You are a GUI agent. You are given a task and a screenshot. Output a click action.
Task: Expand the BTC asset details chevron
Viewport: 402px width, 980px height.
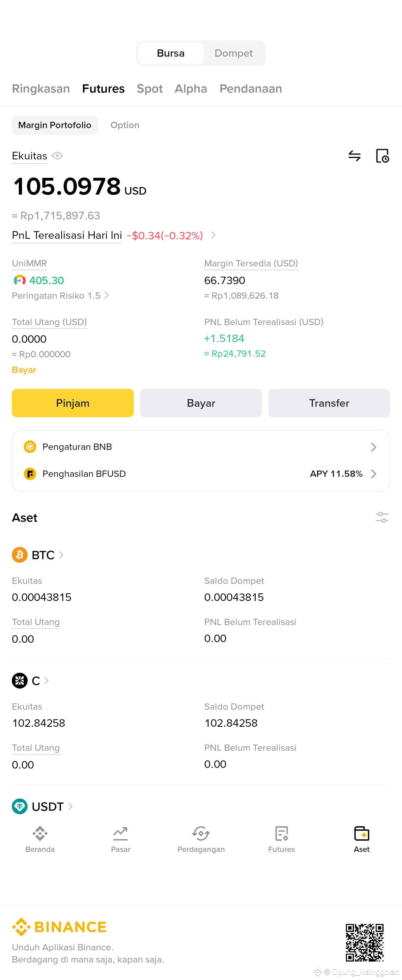coord(61,555)
